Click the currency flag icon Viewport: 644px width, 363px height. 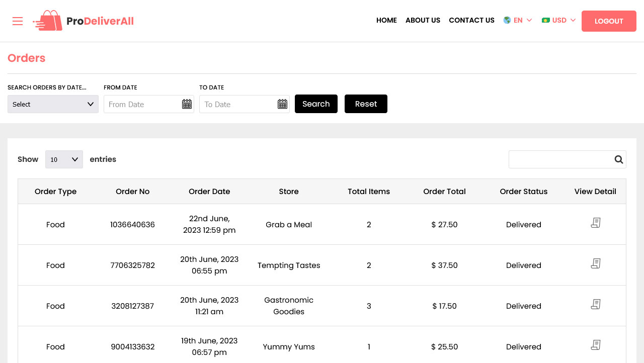coord(545,20)
